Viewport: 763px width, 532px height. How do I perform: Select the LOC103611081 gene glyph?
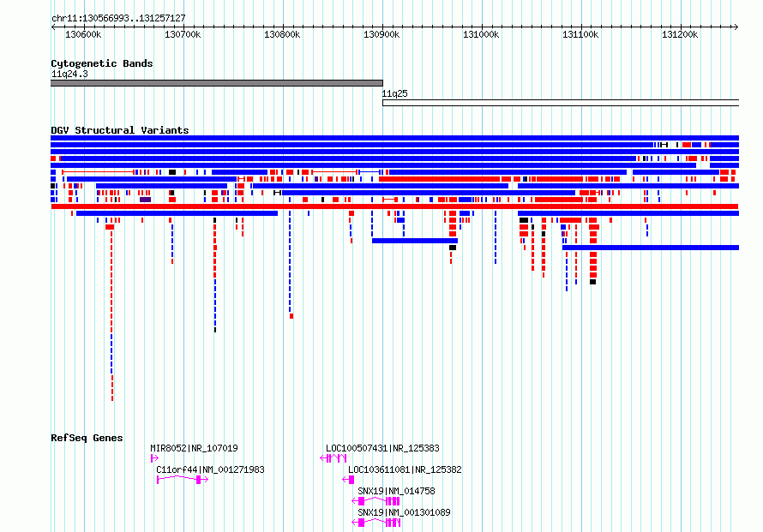coord(348,480)
